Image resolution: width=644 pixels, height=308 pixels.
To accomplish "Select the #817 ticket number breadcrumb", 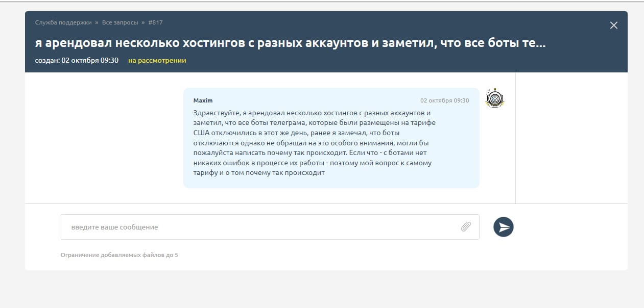I will click(x=155, y=22).
